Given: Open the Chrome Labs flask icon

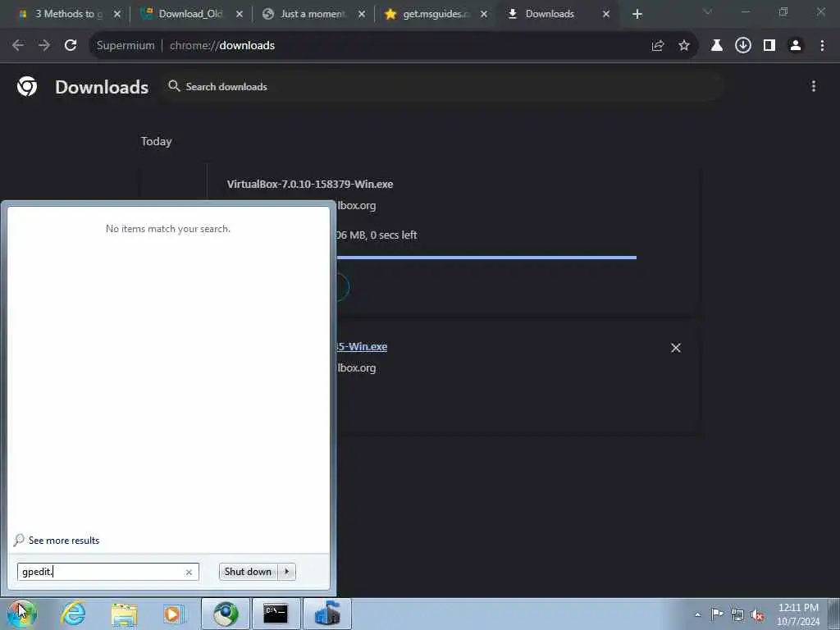Looking at the screenshot, I should [x=716, y=46].
